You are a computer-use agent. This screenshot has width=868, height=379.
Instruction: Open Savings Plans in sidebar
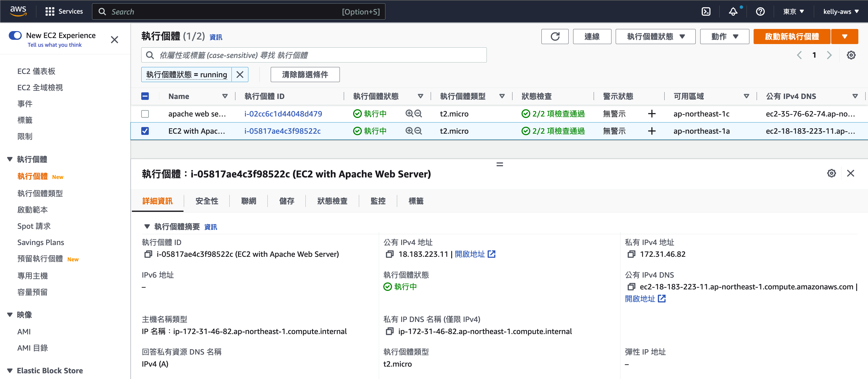(x=41, y=242)
